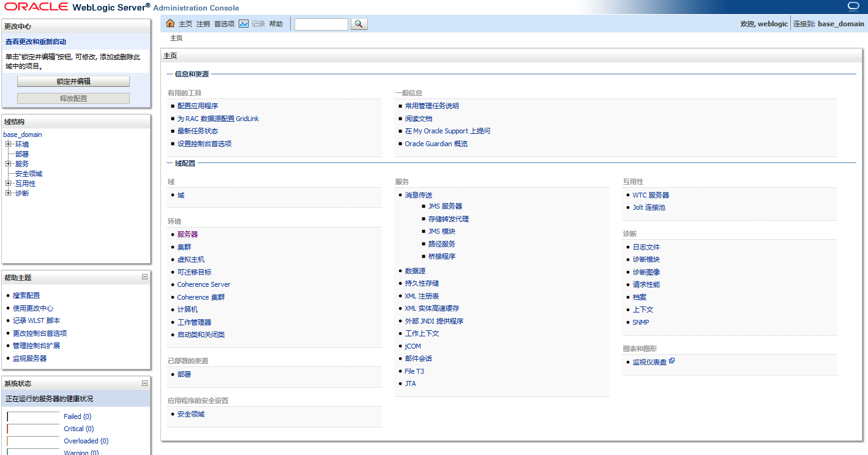Image resolution: width=868 pixels, height=455 pixels.
Task: Select 安全领域 in the domain structure tree
Action: tap(29, 174)
